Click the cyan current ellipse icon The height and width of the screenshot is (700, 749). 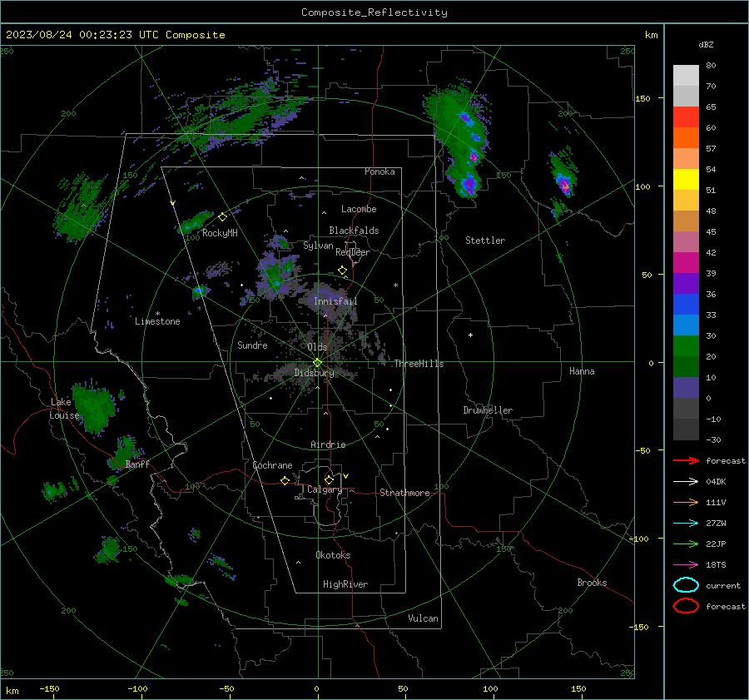click(686, 585)
